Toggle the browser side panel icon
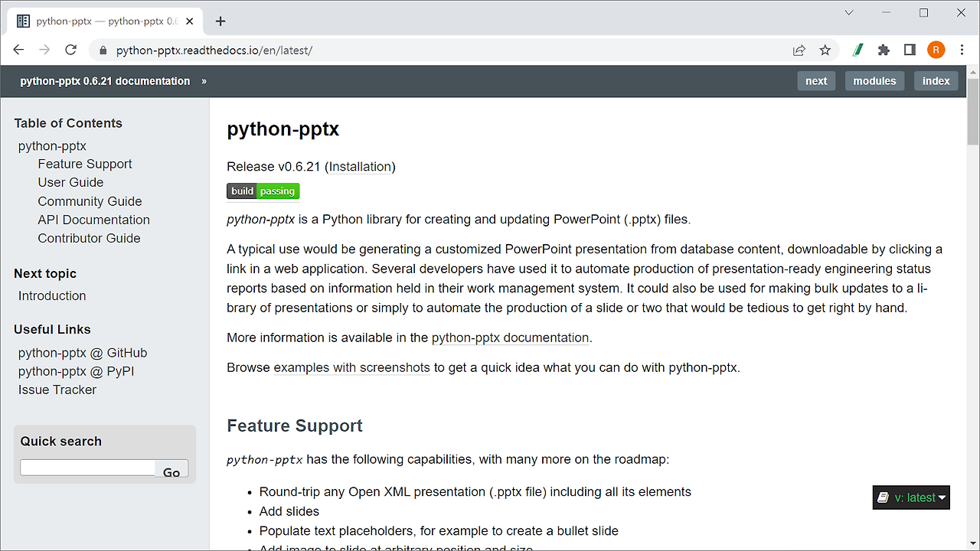The width and height of the screenshot is (980, 551). tap(910, 50)
